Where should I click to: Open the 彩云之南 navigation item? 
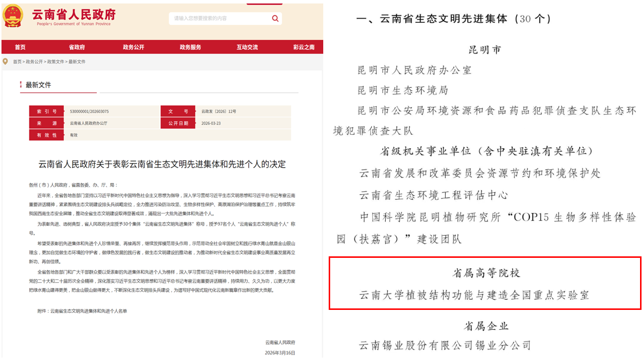(303, 47)
